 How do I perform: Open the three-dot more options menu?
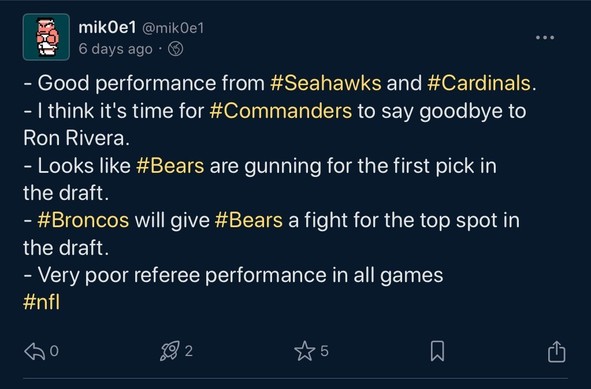pyautogui.click(x=545, y=37)
